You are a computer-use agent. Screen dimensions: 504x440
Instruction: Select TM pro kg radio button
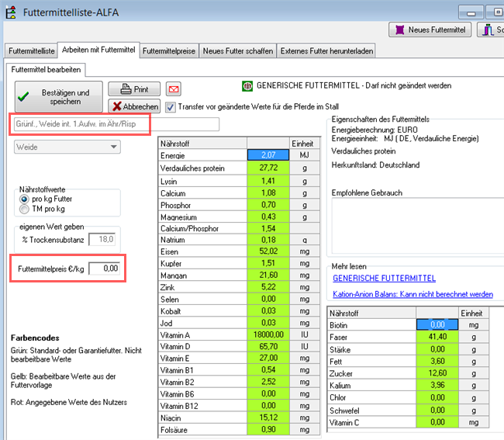pos(24,209)
